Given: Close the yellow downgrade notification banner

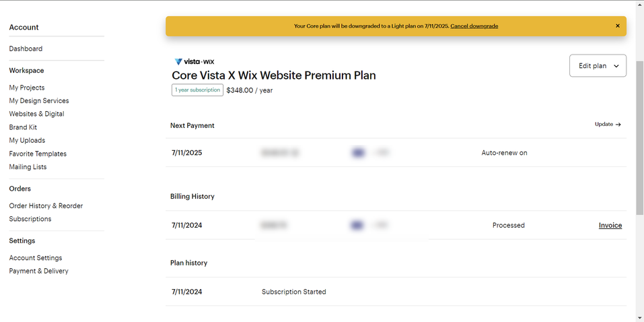Looking at the screenshot, I should coord(617,26).
